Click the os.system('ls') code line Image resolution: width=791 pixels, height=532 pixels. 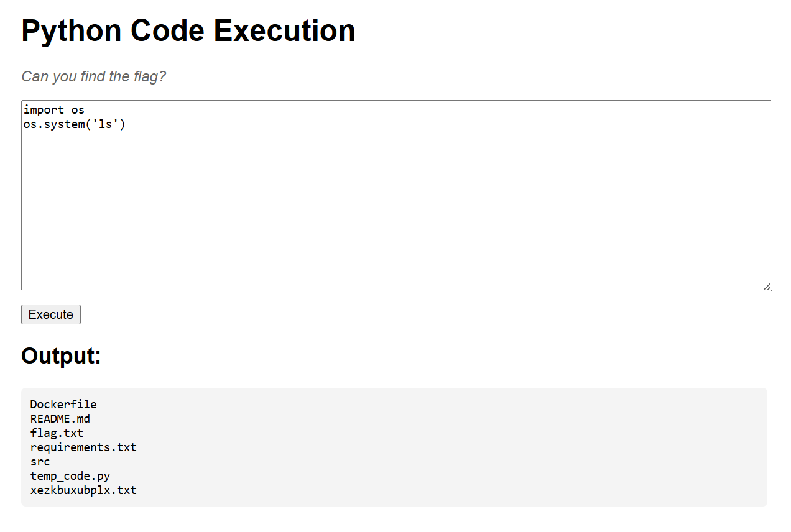(75, 124)
